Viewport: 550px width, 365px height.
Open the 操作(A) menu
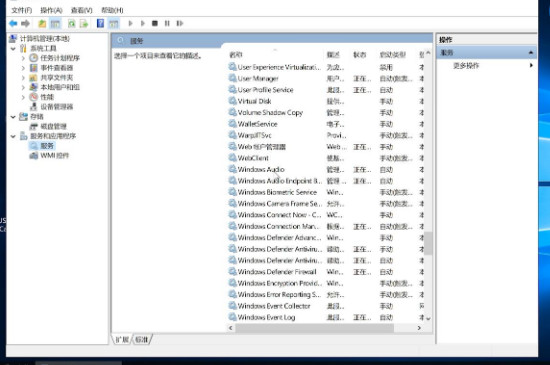(x=51, y=10)
